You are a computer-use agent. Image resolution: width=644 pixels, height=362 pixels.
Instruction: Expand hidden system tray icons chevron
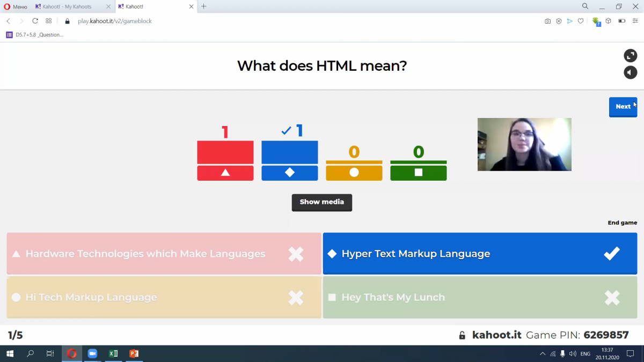tap(543, 353)
